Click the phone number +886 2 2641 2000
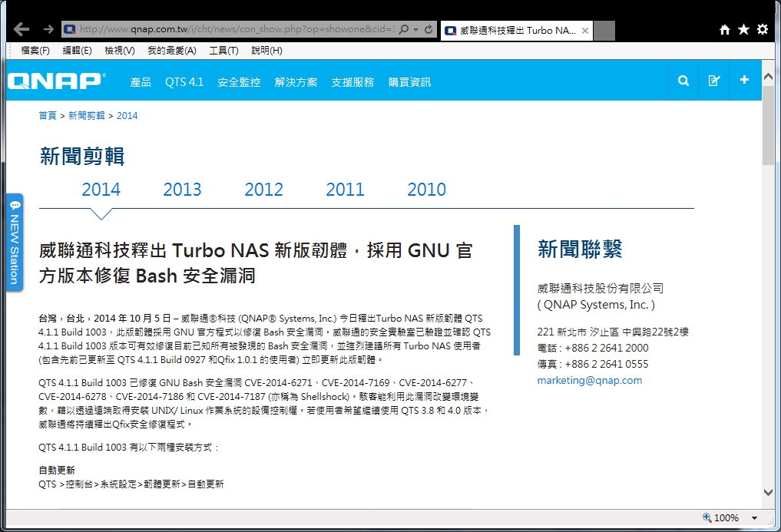Image resolution: width=781 pixels, height=532 pixels. point(607,349)
